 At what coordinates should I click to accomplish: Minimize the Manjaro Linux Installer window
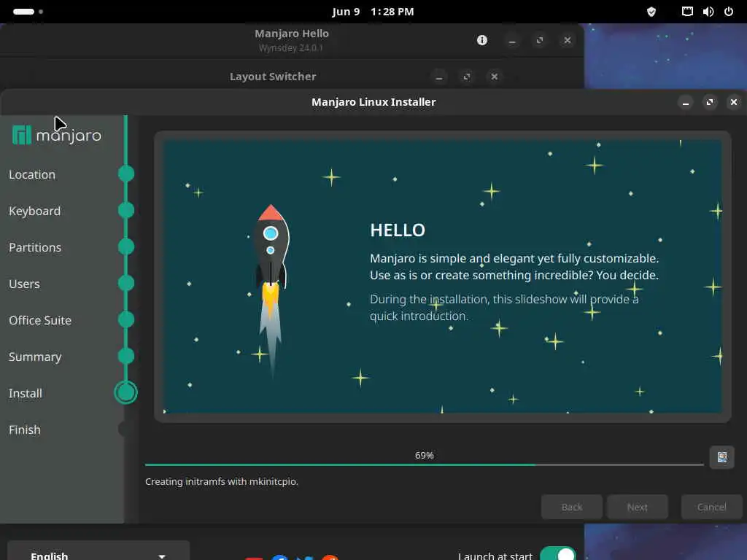pos(685,102)
